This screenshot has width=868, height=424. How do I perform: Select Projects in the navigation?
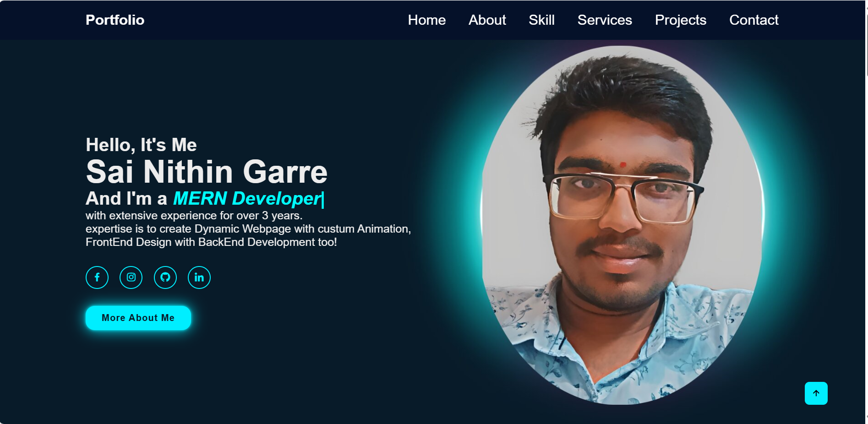tap(681, 20)
